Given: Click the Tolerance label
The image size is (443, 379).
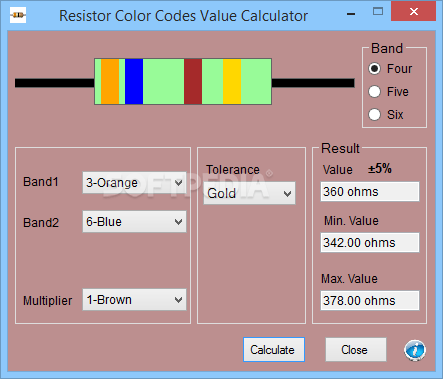Looking at the screenshot, I should click(x=233, y=170).
